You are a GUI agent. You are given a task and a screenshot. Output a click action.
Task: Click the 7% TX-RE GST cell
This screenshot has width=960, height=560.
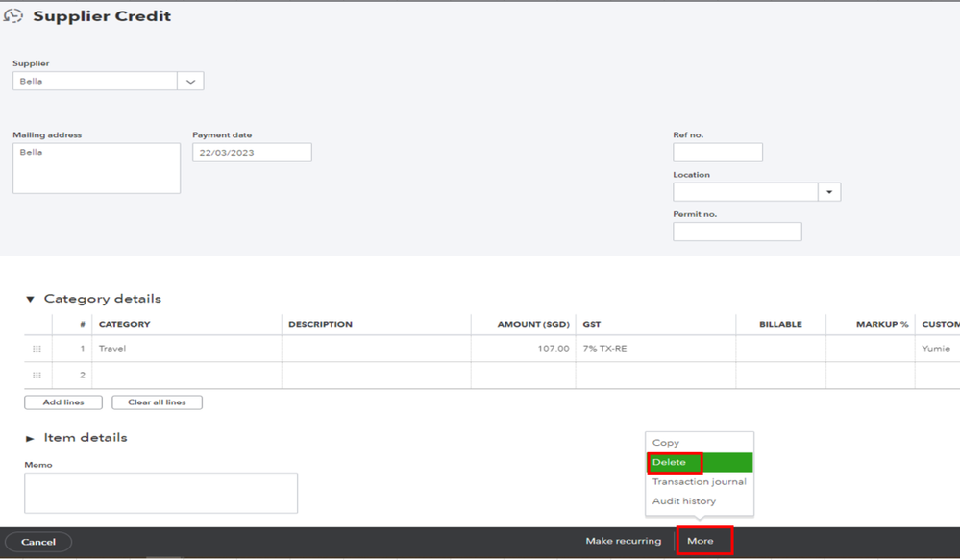tap(655, 349)
